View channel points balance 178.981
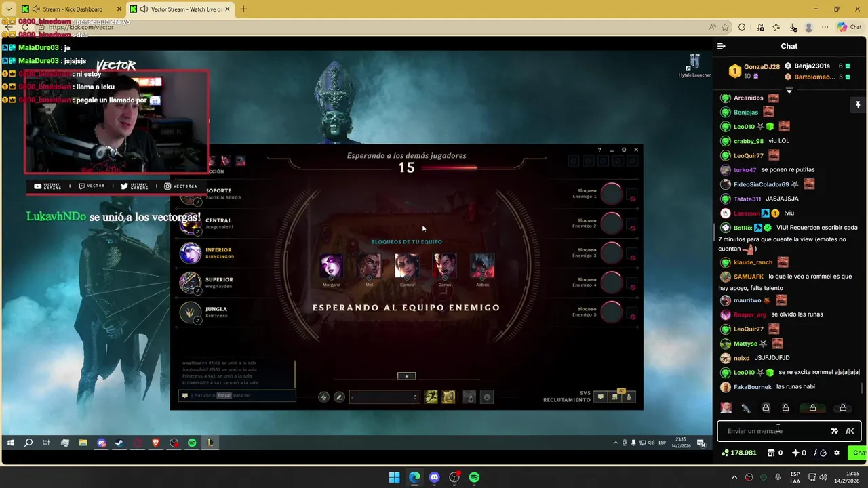Image resolution: width=868 pixels, height=488 pixels. pyautogui.click(x=738, y=453)
